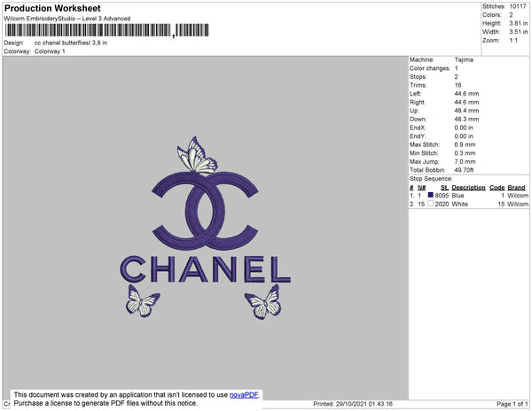The image size is (532, 411).
Task: Click Stitches value 10117
Action: (x=518, y=6)
